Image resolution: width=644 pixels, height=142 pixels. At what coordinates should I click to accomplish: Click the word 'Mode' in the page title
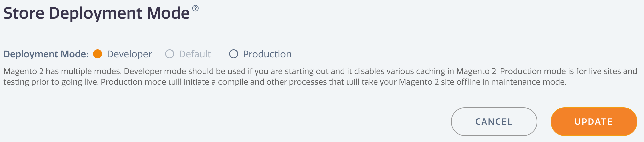[x=168, y=13]
